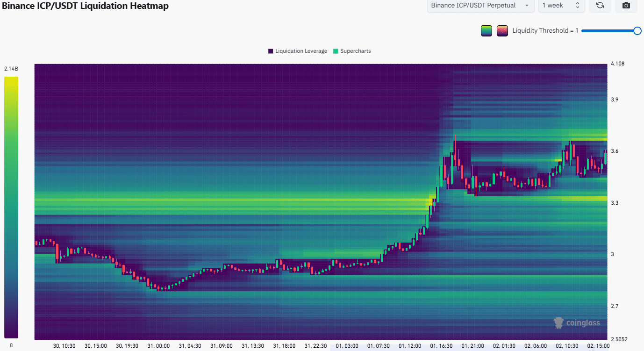The width and height of the screenshot is (644, 351).
Task: Select the pink-purple heatmap color scheme
Action: (502, 31)
